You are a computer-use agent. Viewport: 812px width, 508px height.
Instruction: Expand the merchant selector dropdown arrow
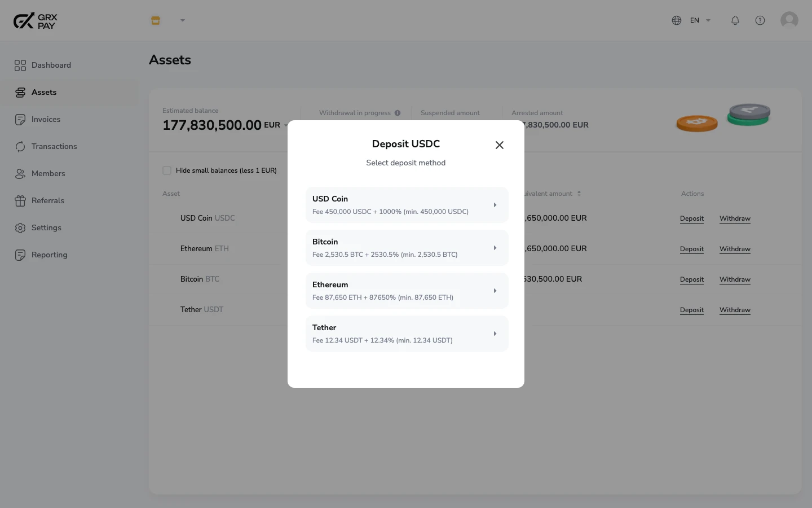tap(183, 20)
